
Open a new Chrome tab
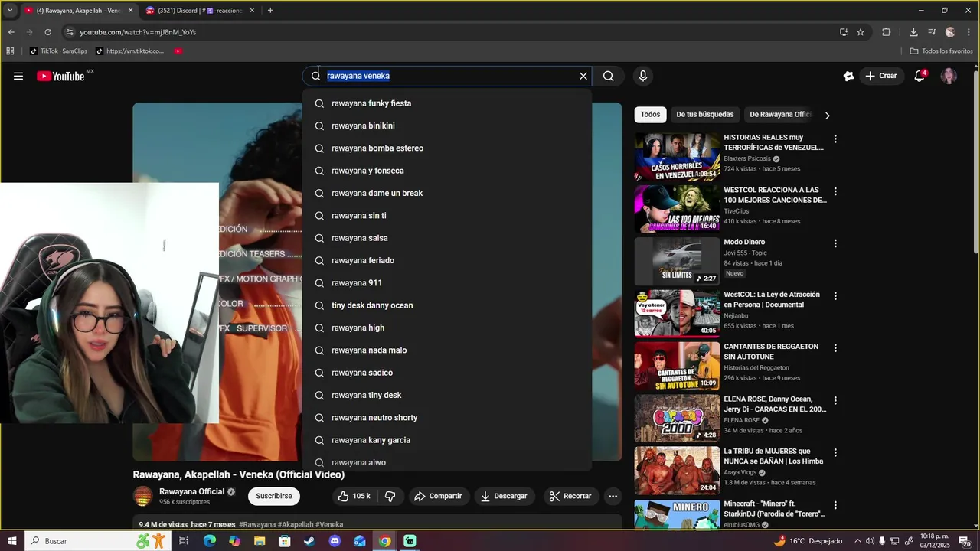click(270, 11)
